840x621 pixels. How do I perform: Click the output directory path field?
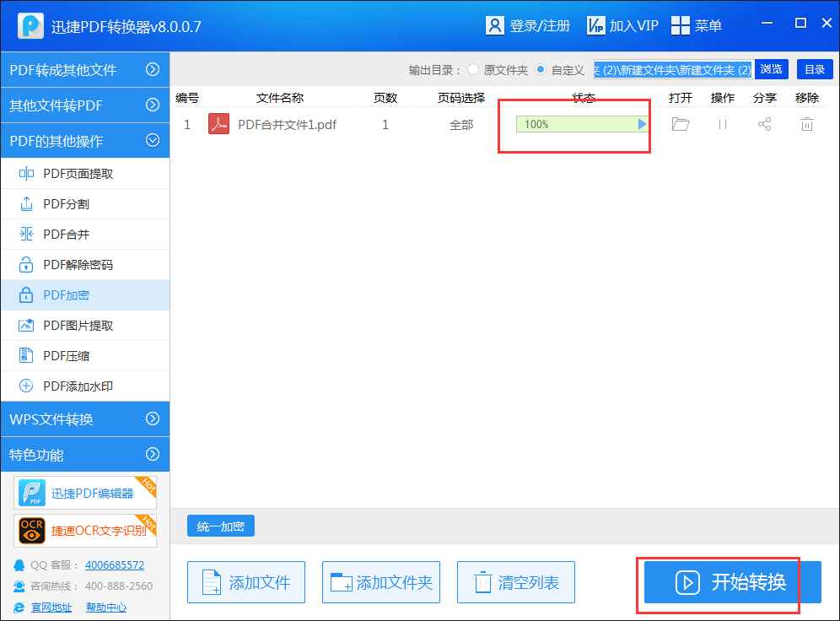click(x=673, y=70)
